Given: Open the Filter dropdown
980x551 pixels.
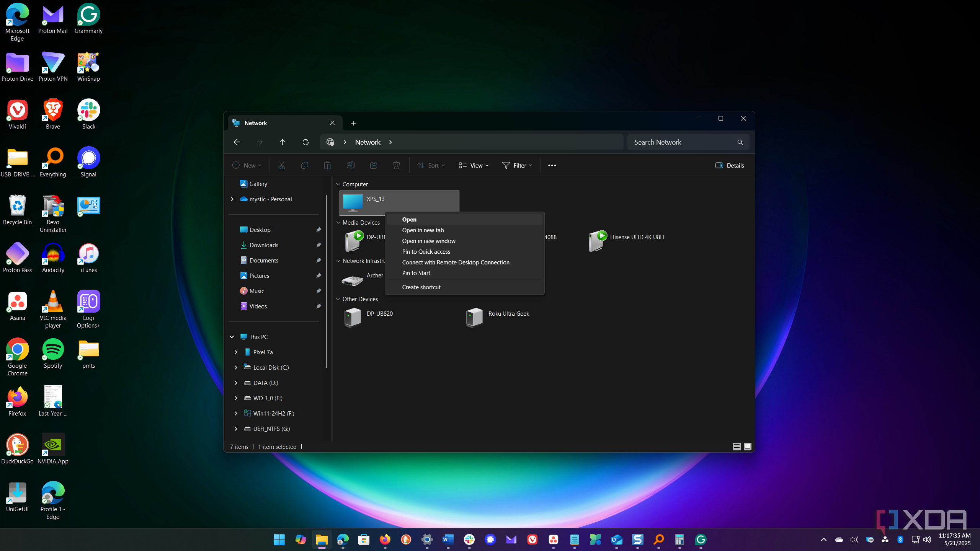Looking at the screenshot, I should pos(517,165).
